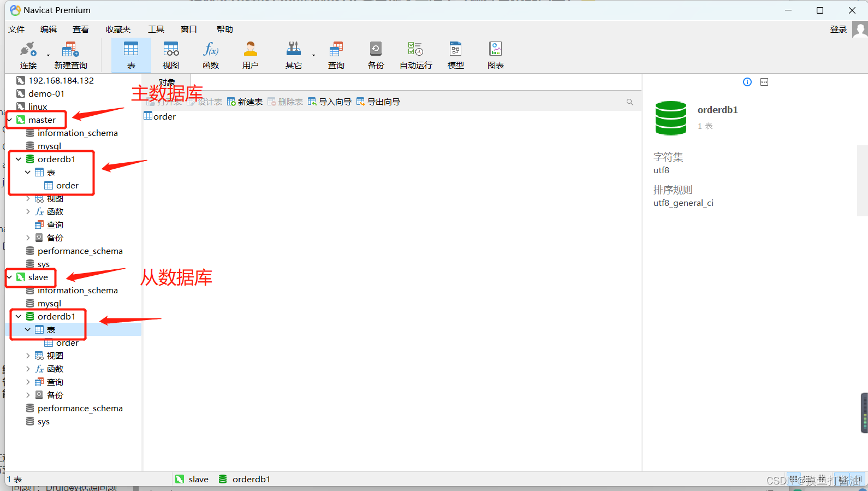Open the 收藏夹 menu

pos(118,29)
